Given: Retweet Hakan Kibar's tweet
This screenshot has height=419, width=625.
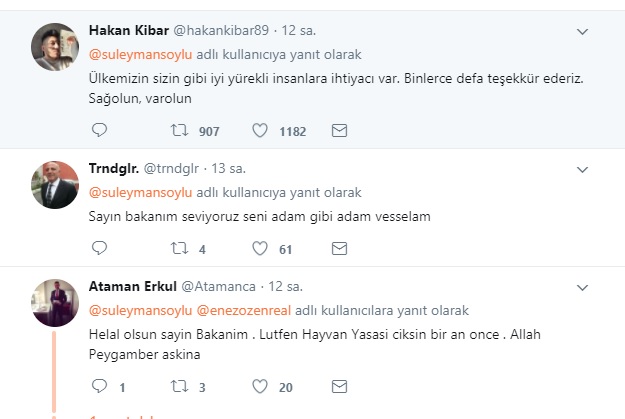Looking at the screenshot, I should coord(180,130).
